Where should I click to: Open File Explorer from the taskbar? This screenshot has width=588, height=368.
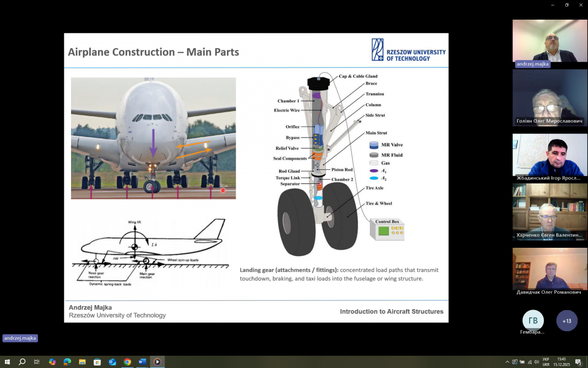(x=82, y=362)
